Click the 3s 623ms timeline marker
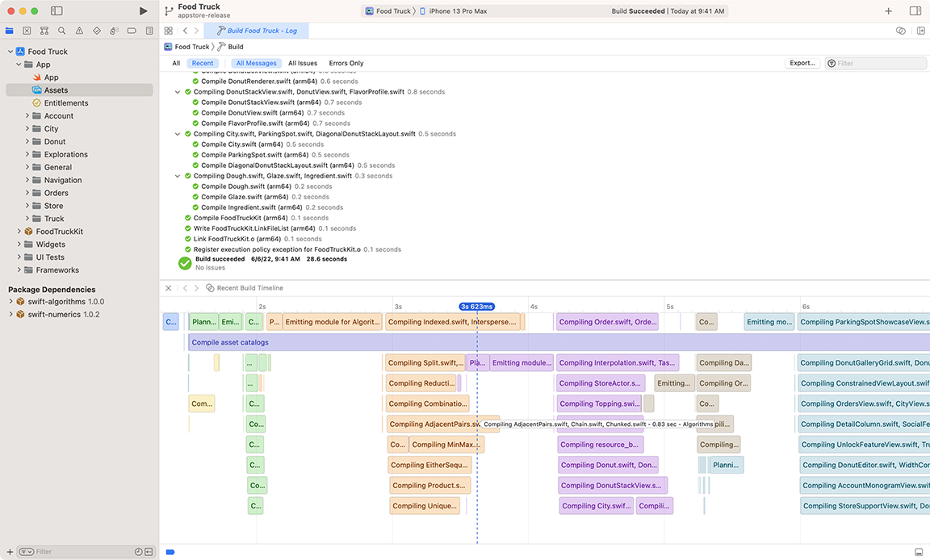 (477, 307)
